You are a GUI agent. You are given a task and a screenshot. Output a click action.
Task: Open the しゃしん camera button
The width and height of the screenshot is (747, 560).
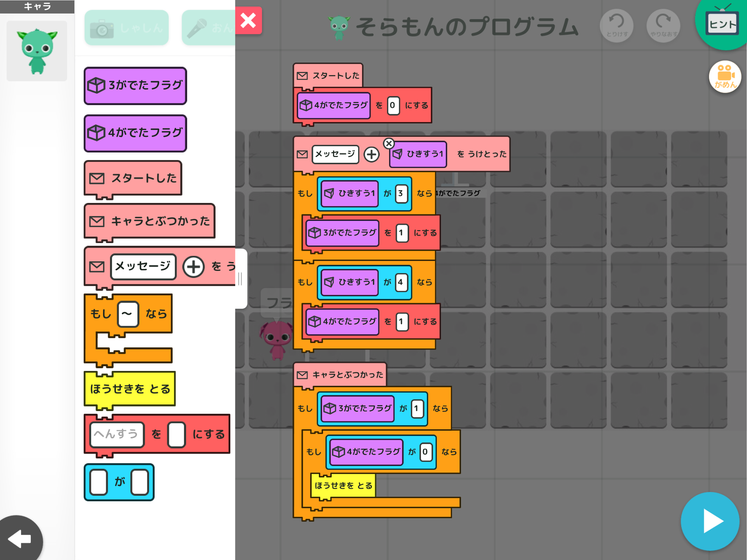point(126,28)
